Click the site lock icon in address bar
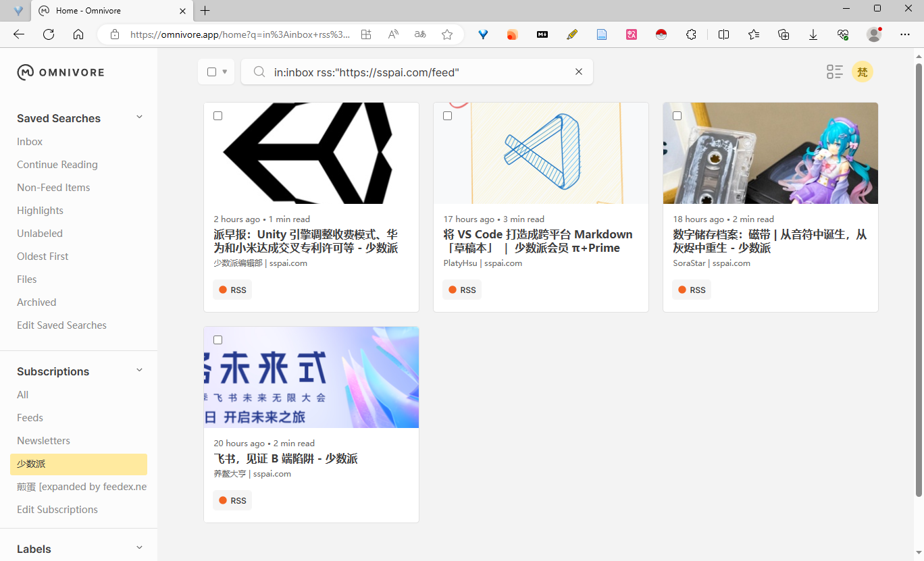Screen dimensions: 924x561 click(115, 34)
